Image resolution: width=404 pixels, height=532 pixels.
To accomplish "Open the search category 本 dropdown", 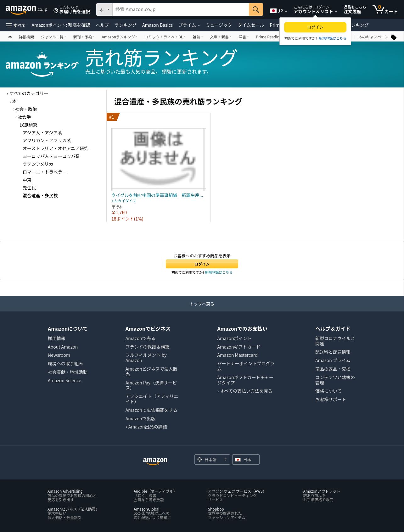I will click(104, 9).
